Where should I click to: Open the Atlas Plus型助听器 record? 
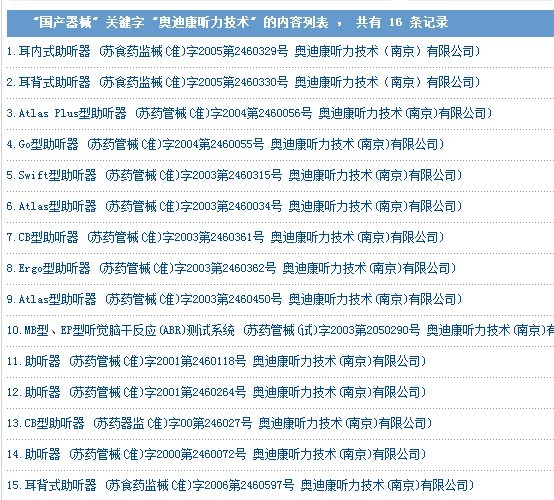pos(249,113)
